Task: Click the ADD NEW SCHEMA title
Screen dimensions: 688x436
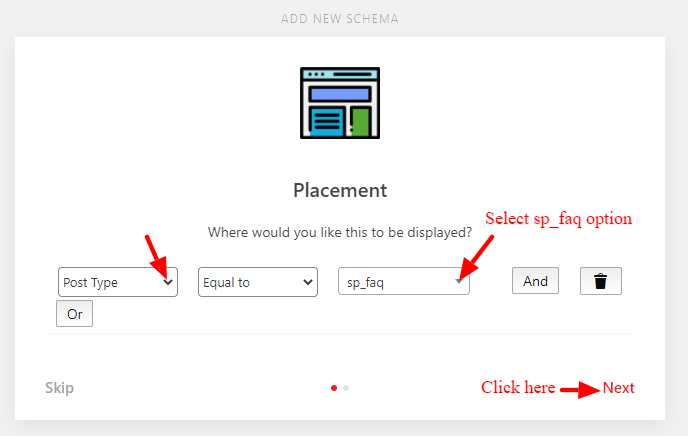Action: click(x=340, y=19)
